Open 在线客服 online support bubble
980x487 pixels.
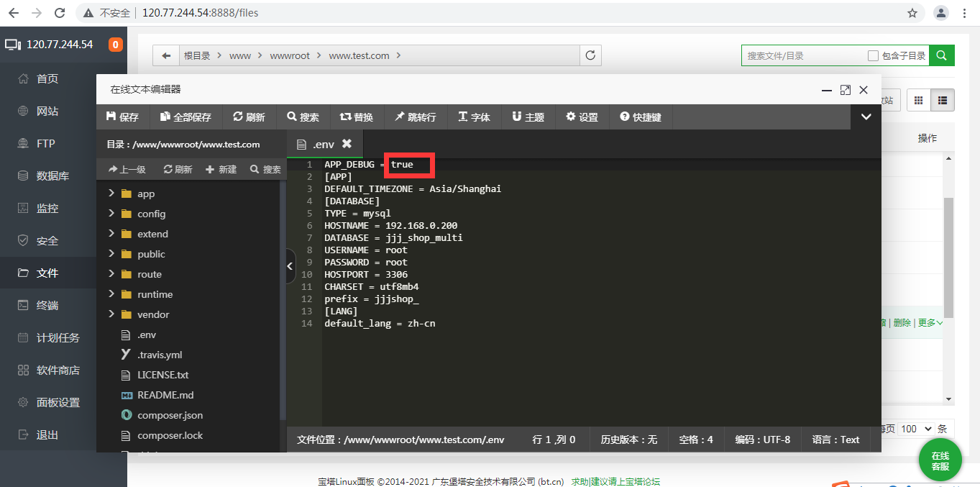click(940, 460)
